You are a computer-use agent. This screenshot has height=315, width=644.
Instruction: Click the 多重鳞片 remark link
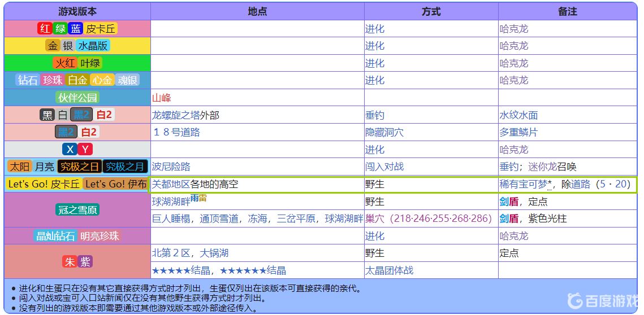[x=518, y=133]
